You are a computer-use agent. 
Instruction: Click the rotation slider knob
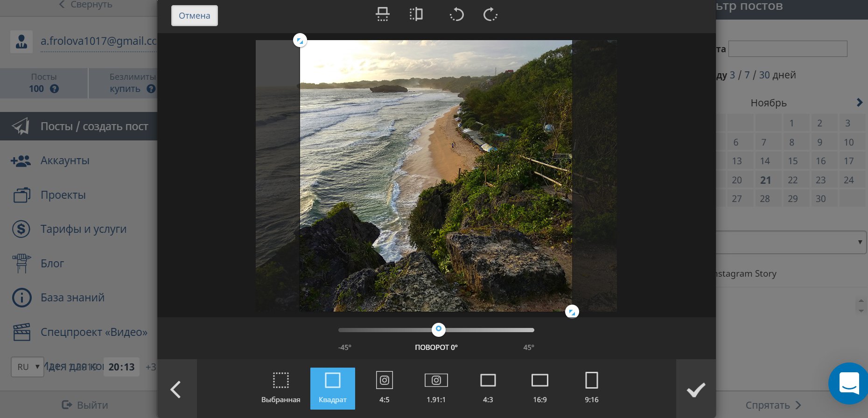[x=438, y=329]
